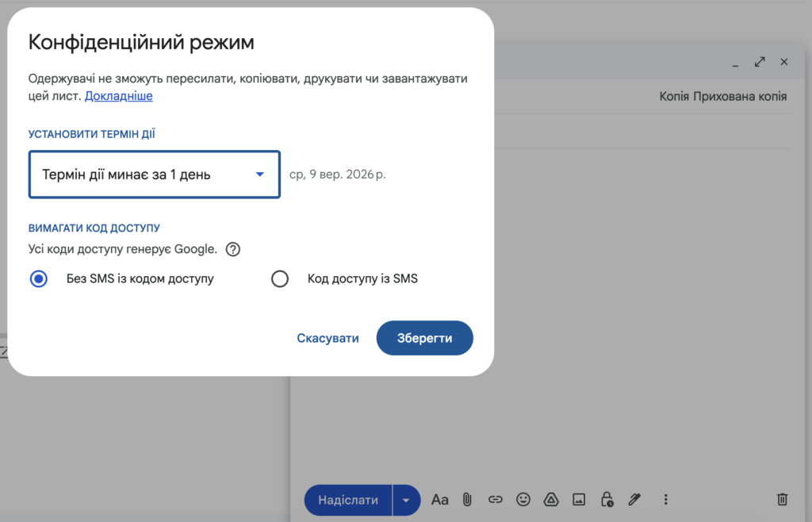Toggle confidential mode with the lock-clock icon
The width and height of the screenshot is (812, 522).
click(607, 500)
